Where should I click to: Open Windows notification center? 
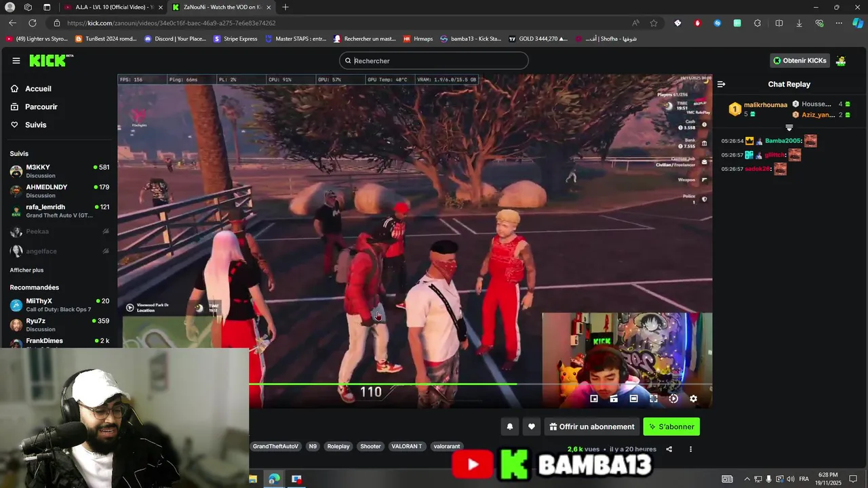(x=853, y=479)
